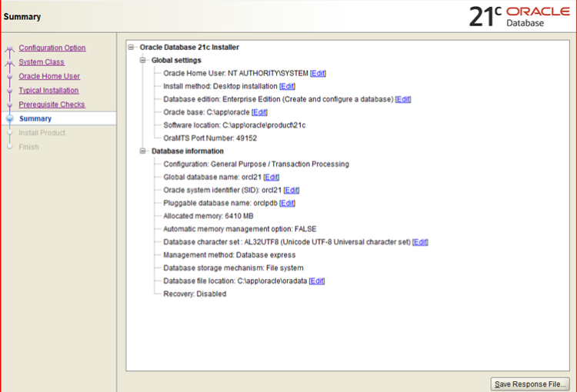The width and height of the screenshot is (577, 392).
Task: Edit the Install method setting
Action: point(287,87)
